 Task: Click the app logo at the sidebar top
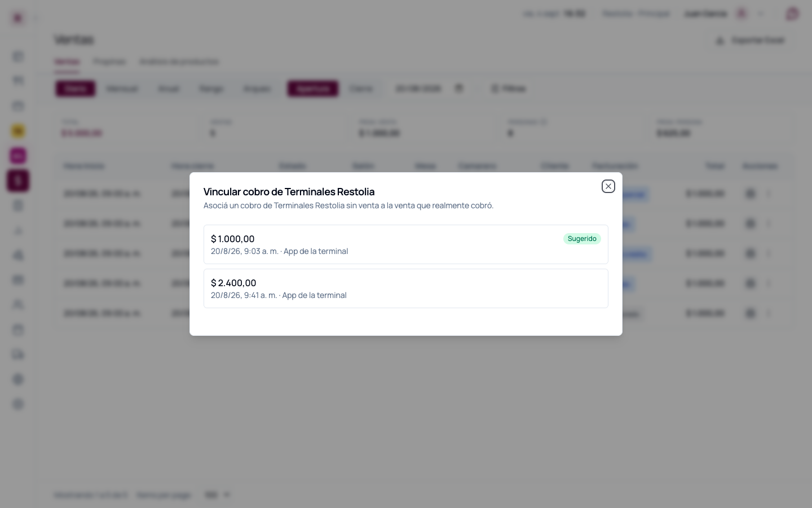click(17, 18)
